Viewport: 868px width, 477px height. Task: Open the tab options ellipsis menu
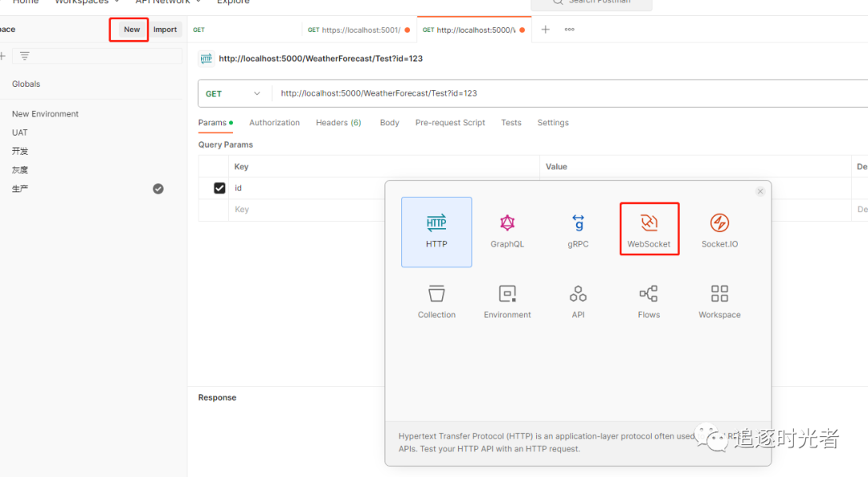click(x=569, y=30)
